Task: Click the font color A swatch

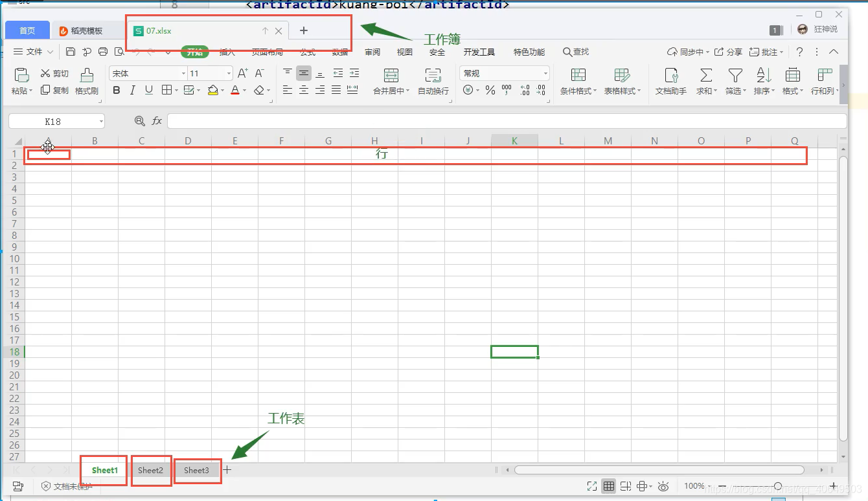Action: pyautogui.click(x=235, y=91)
